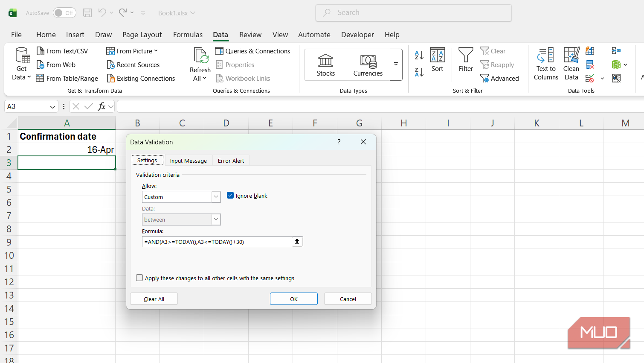Open the Name Box dropdown
The height and width of the screenshot is (363, 644).
click(x=52, y=106)
